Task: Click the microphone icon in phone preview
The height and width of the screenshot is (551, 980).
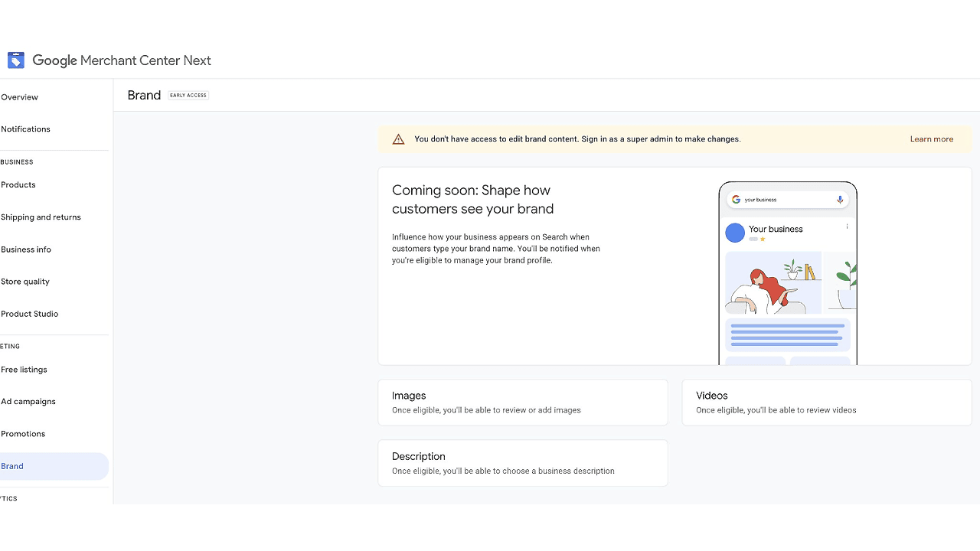Action: click(x=840, y=200)
